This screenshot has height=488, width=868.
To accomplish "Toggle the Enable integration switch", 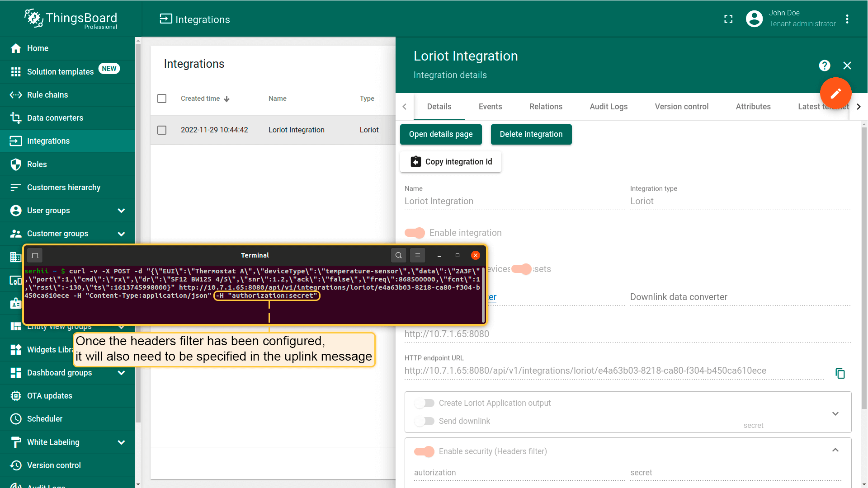I will [415, 233].
